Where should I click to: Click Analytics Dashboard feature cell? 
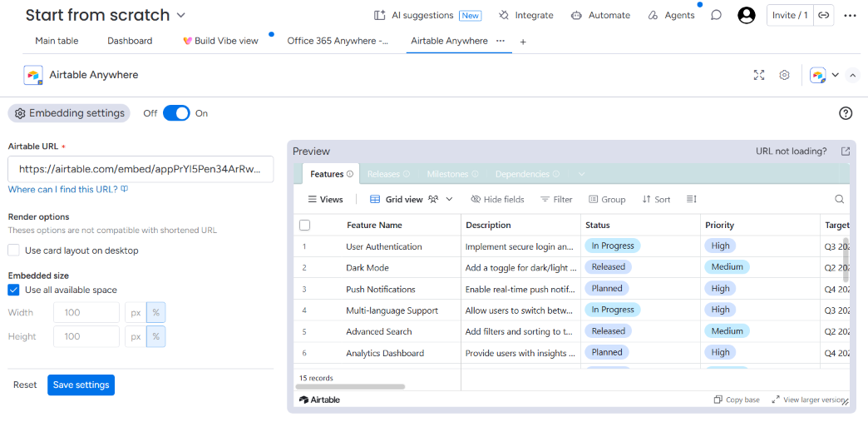385,353
